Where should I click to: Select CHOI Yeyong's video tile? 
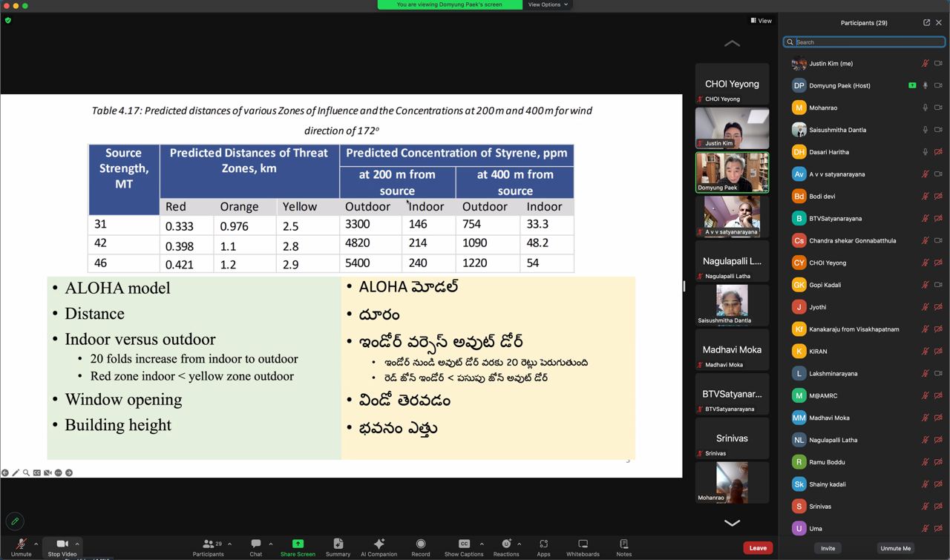(732, 84)
